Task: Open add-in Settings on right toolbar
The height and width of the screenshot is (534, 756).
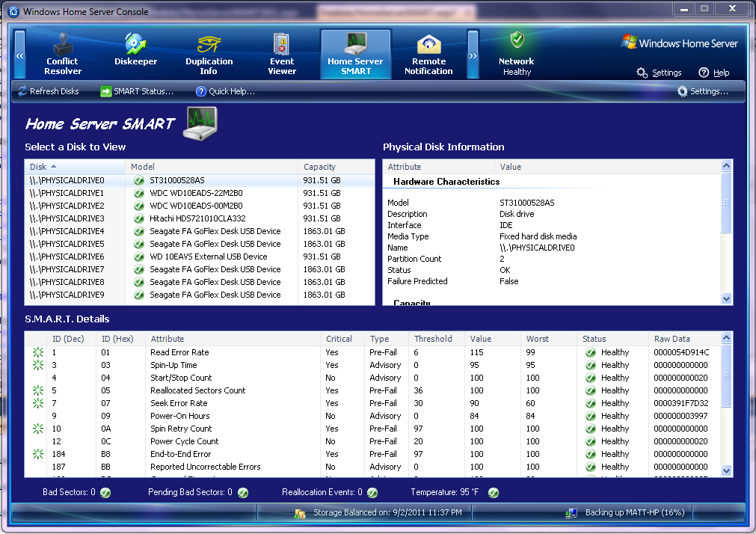Action: pos(702,91)
